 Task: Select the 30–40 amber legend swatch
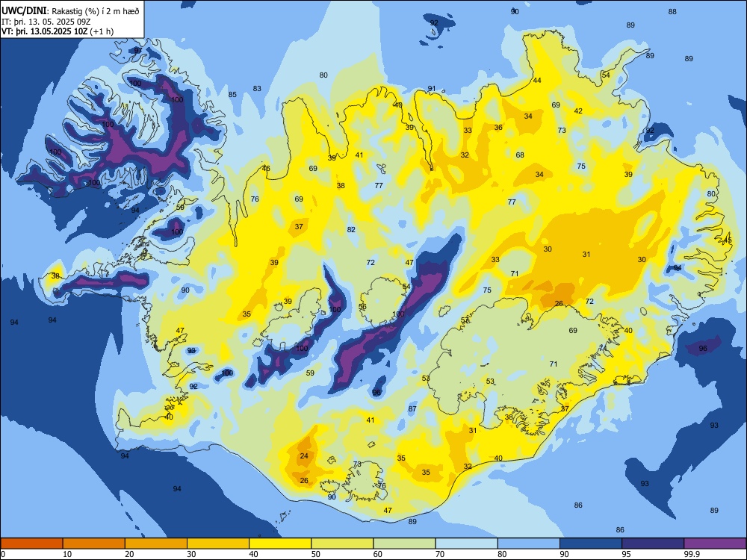point(218,544)
